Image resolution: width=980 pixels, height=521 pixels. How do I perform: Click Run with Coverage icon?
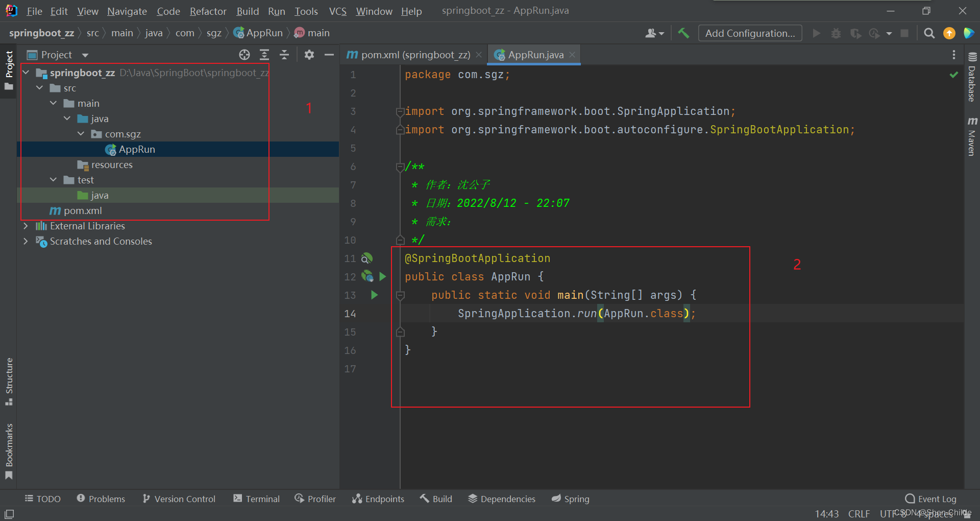pyautogui.click(x=855, y=33)
